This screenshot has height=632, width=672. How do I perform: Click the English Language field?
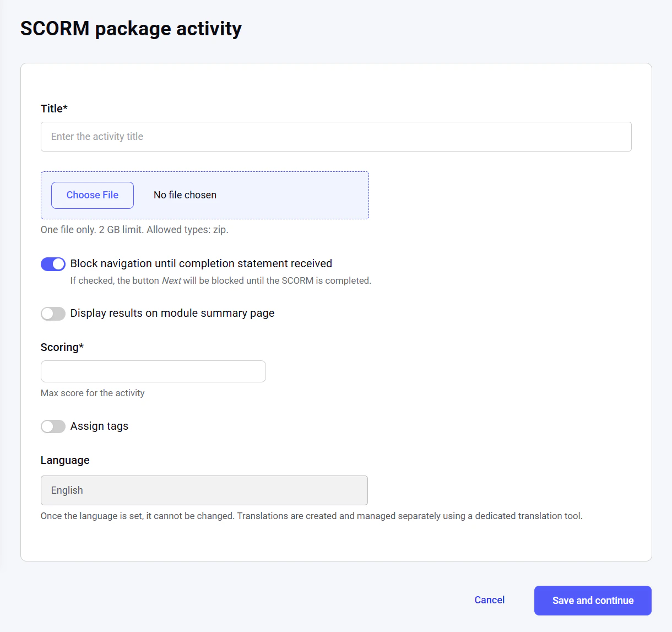pos(204,490)
